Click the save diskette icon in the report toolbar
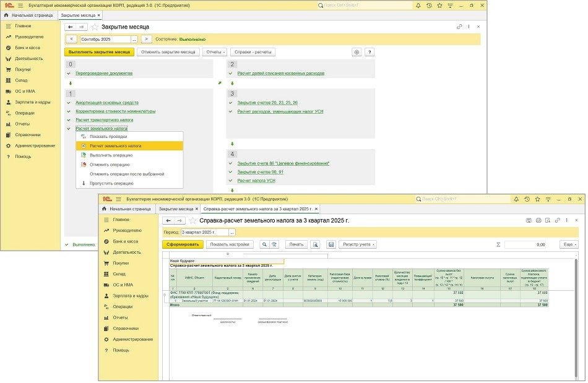The image size is (588, 383). click(x=331, y=244)
